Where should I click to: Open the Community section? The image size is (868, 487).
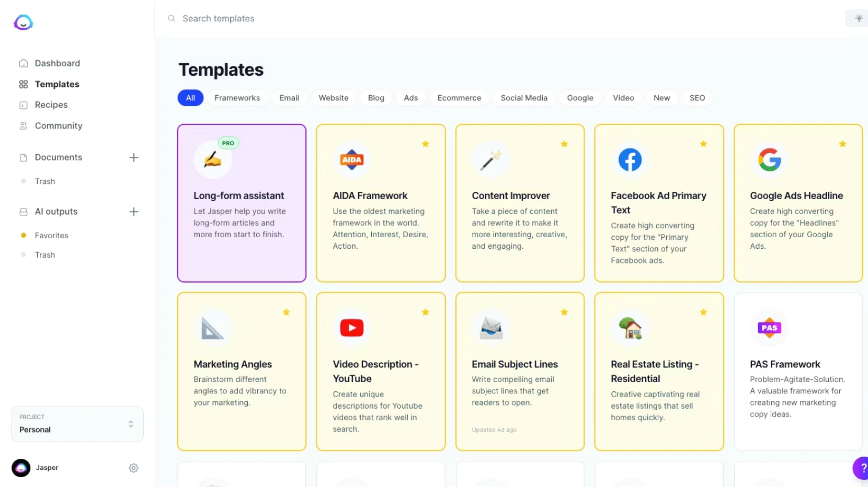(x=58, y=125)
